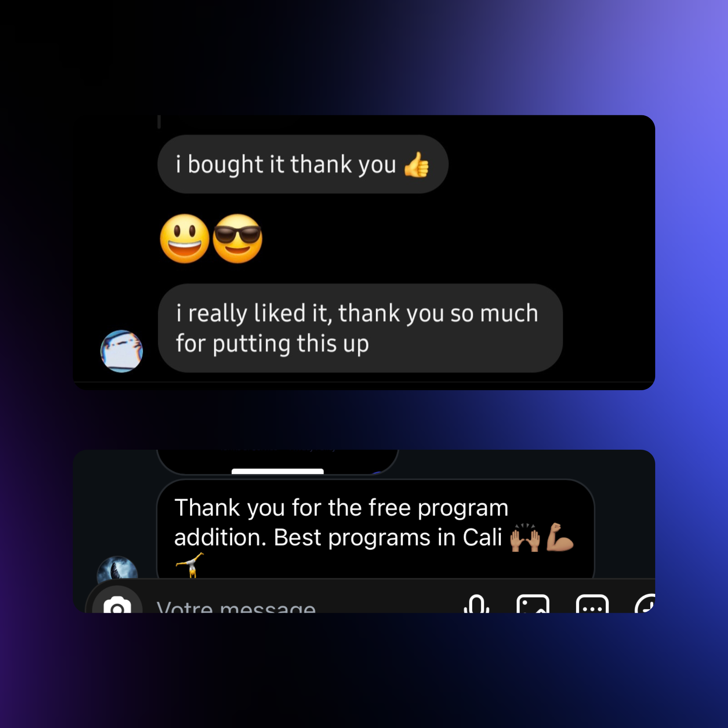Screen dimensions: 728x728
Task: Select the "Thank you for the free program" message
Action: (375, 529)
